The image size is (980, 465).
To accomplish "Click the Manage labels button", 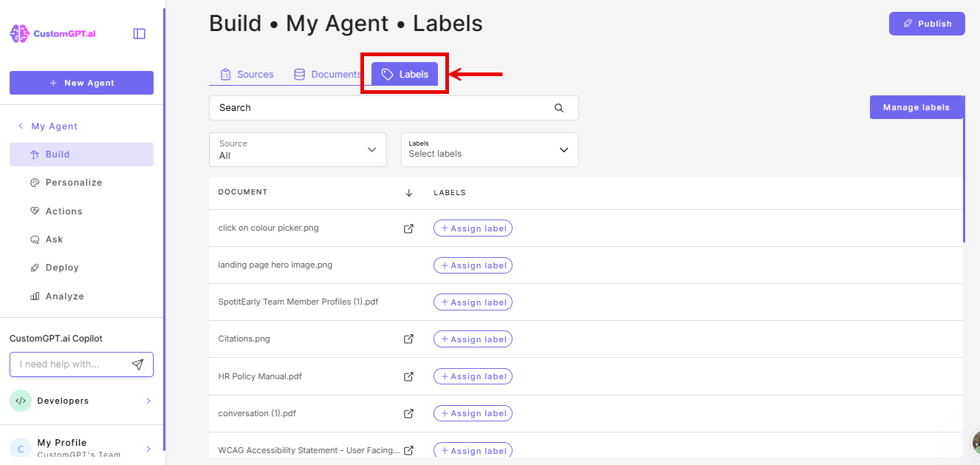I will coord(916,106).
